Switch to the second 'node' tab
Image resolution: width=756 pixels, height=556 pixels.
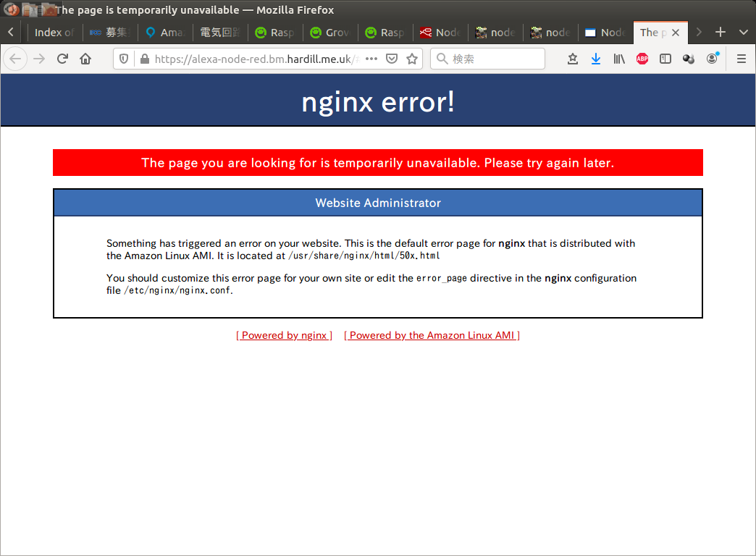point(550,33)
